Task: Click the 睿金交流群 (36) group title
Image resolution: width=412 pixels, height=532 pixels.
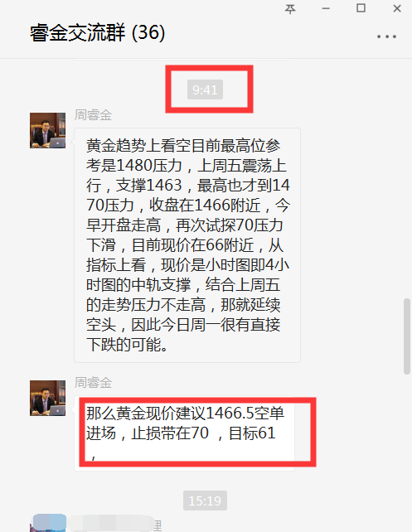Action: (98, 33)
